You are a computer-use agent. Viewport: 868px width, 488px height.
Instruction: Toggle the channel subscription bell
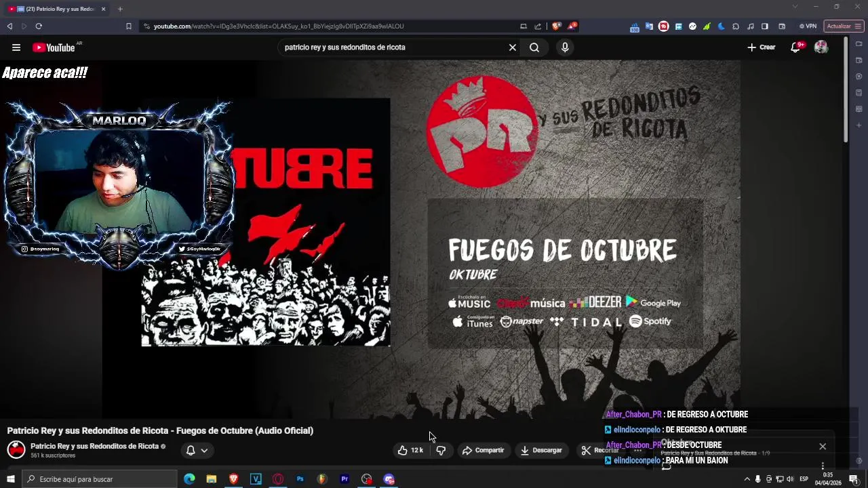(191, 450)
